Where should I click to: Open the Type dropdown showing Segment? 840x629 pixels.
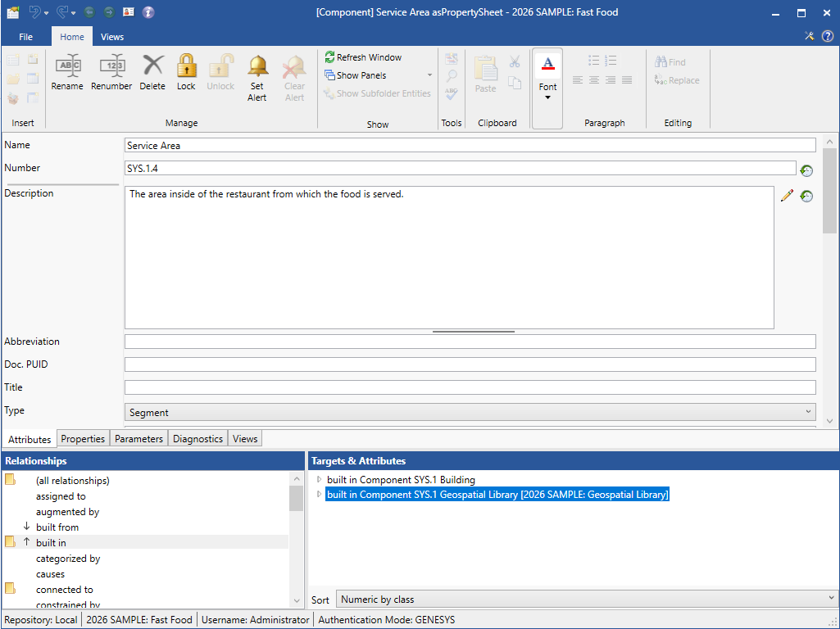pos(470,412)
